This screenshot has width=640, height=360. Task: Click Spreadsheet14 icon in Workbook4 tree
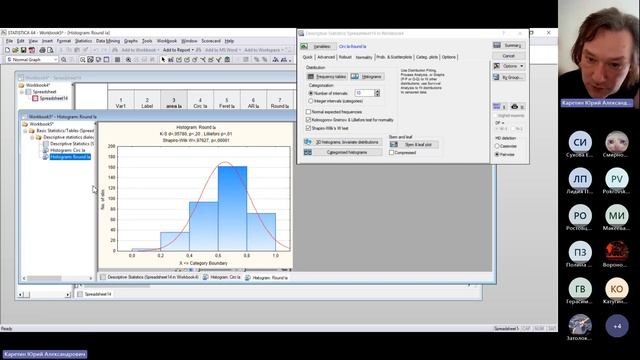tap(36, 98)
